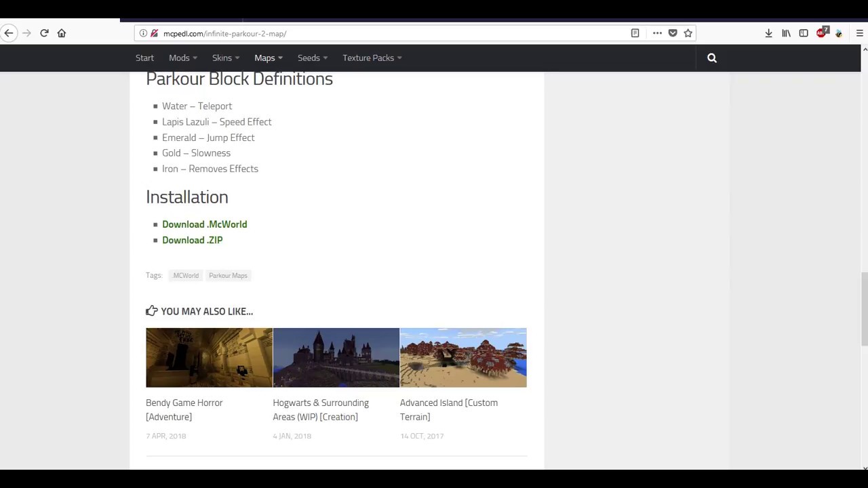The height and width of the screenshot is (488, 868).
Task: Open the page actions three-dot menu
Action: click(657, 33)
